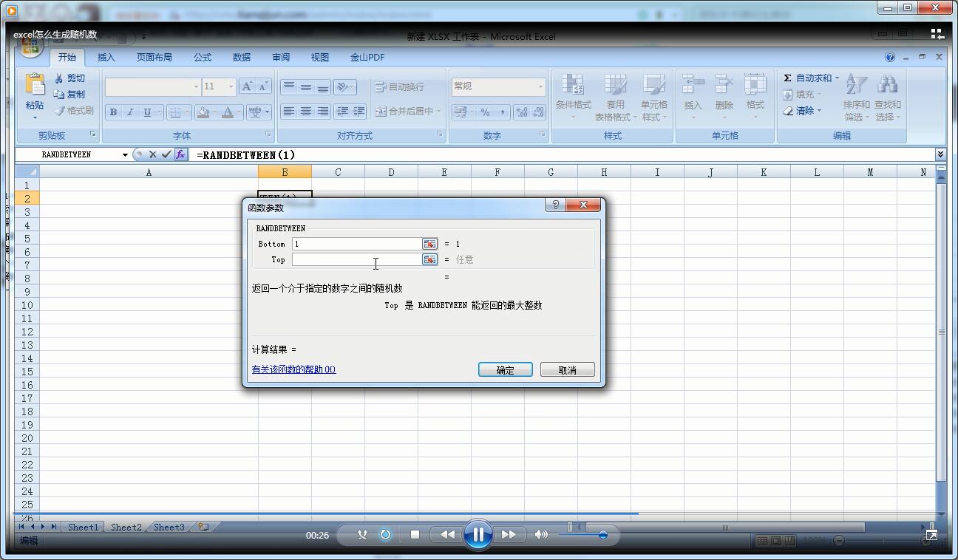Open Format as Table (套用表格格式)

click(x=615, y=98)
